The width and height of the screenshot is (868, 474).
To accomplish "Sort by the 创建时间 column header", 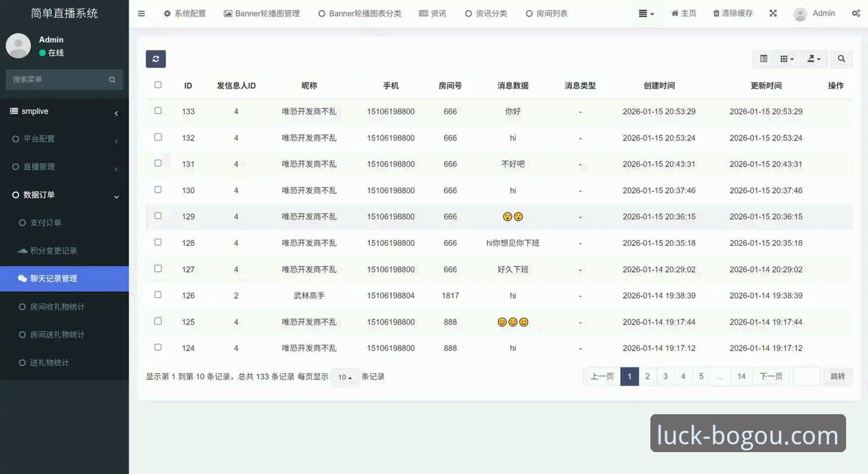I will [x=659, y=85].
